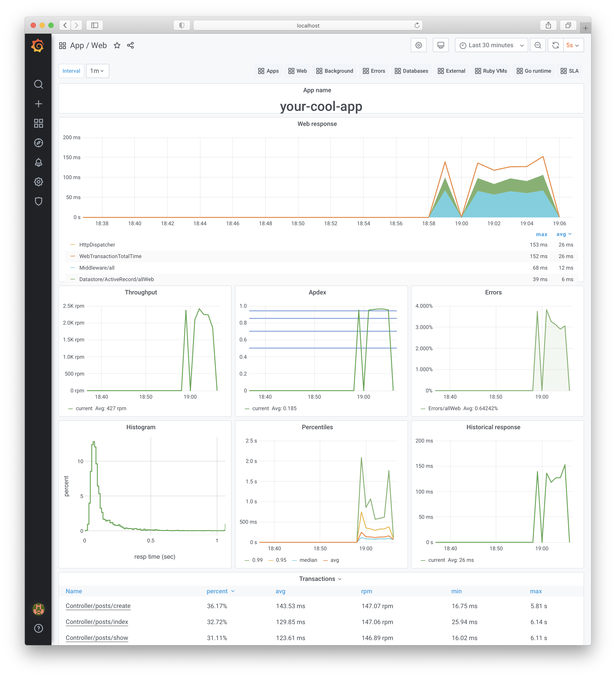
Task: Click the sidebar search icon
Action: (38, 84)
